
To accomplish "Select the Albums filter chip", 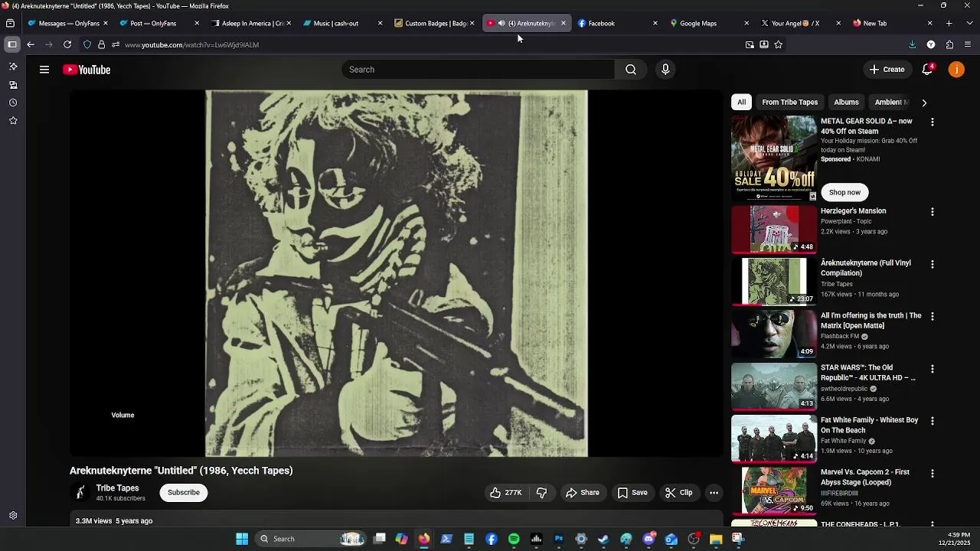I will click(x=846, y=102).
